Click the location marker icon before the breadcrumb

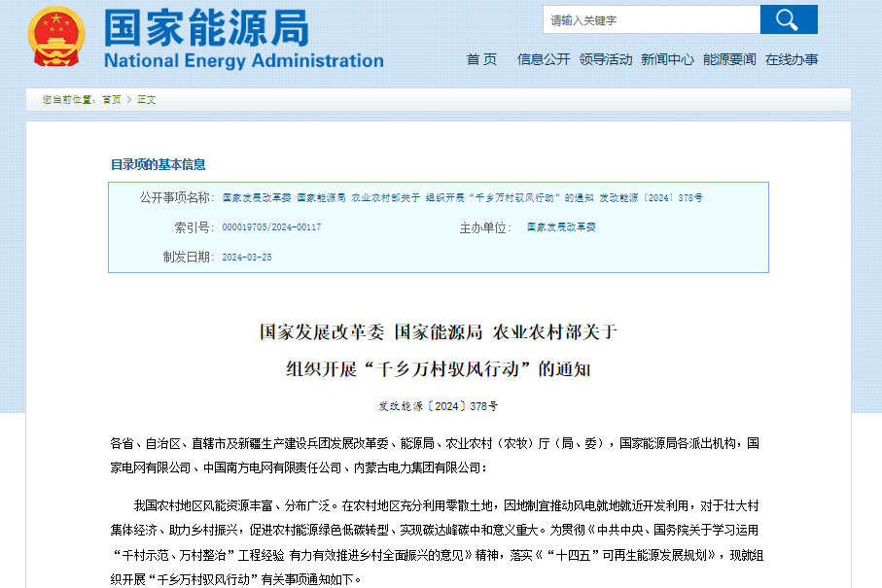[x=38, y=99]
